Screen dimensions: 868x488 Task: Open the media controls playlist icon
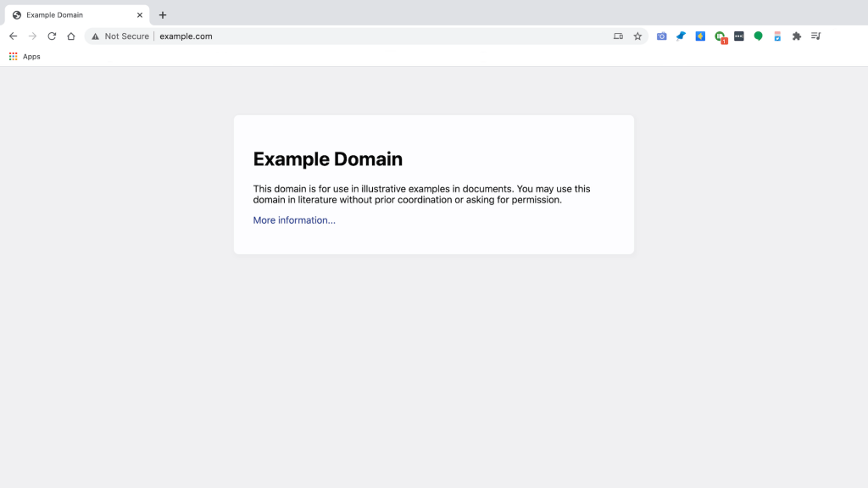coord(815,36)
